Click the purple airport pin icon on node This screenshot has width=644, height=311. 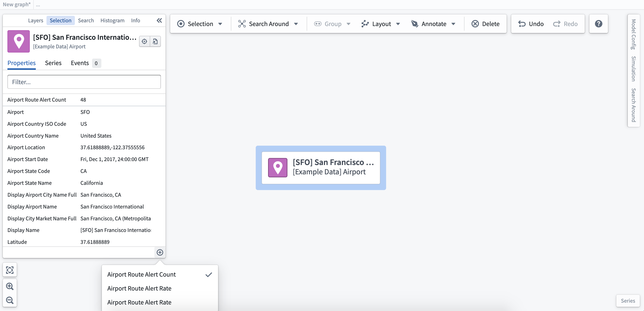(278, 168)
